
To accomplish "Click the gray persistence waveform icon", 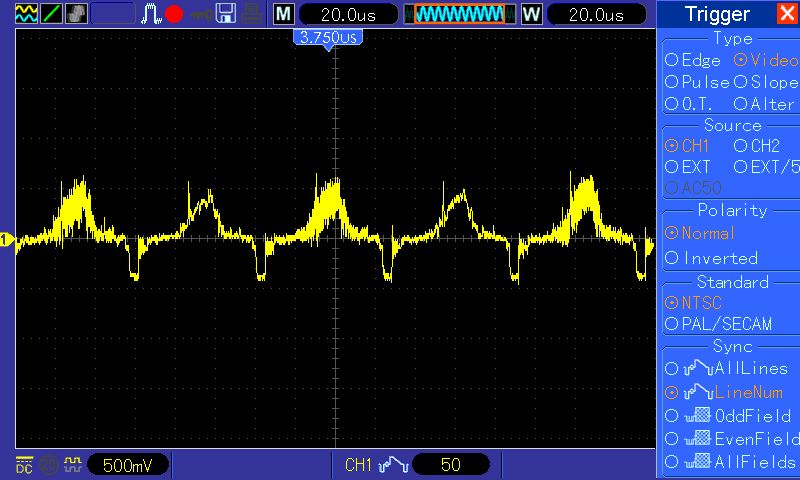I will click(76, 14).
